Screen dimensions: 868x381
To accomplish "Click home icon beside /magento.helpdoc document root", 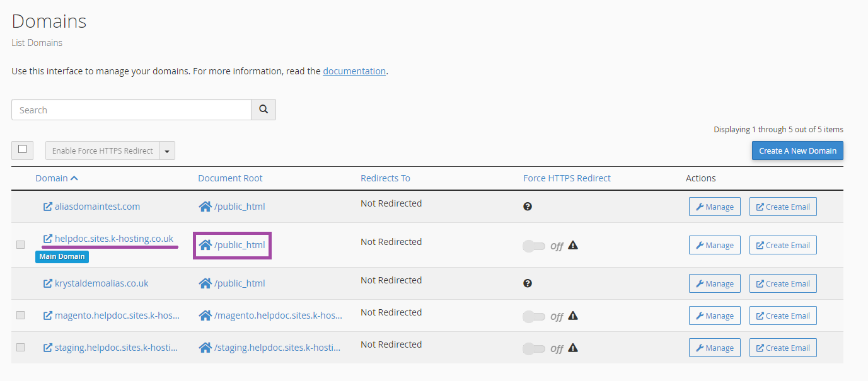I will click(x=205, y=316).
